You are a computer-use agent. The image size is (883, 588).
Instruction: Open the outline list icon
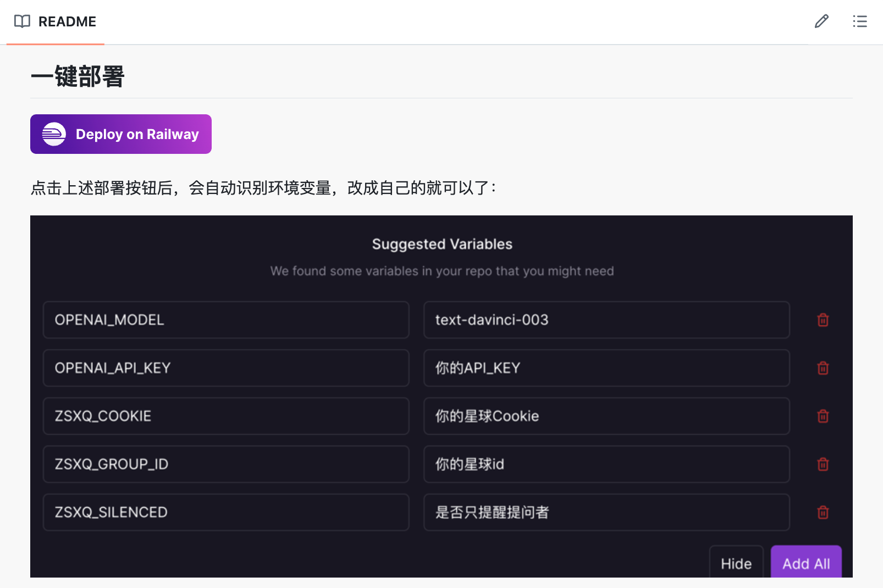point(860,21)
